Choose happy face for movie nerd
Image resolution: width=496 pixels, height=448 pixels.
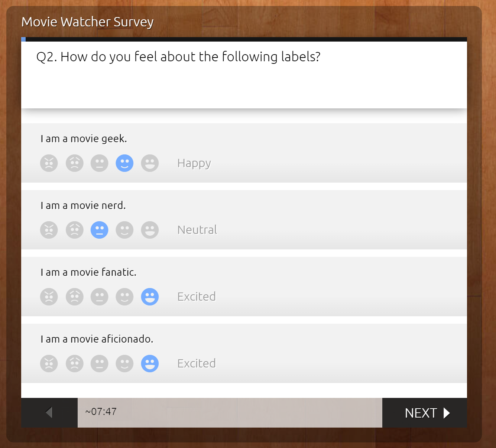point(124,230)
